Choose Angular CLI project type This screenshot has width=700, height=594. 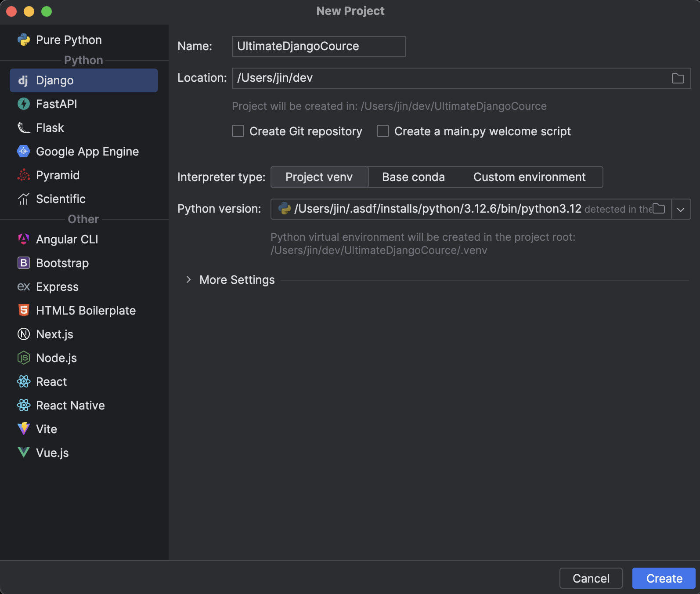(x=84, y=239)
